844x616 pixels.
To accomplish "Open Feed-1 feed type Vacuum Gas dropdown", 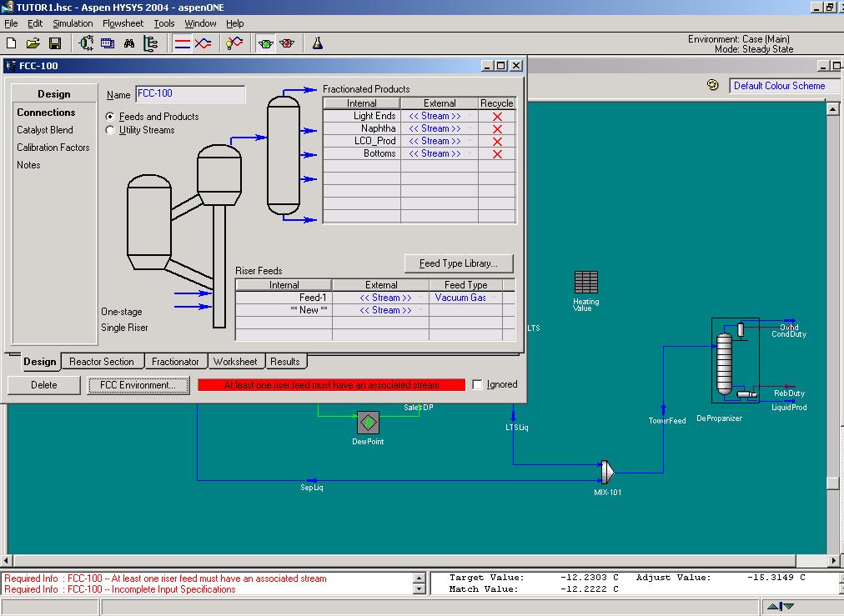I will pos(494,298).
